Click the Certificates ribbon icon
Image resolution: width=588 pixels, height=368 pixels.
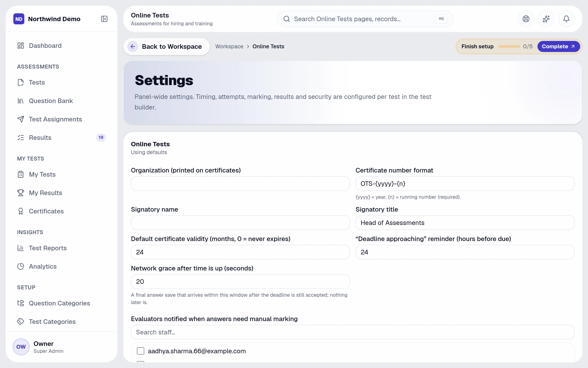[21, 211]
